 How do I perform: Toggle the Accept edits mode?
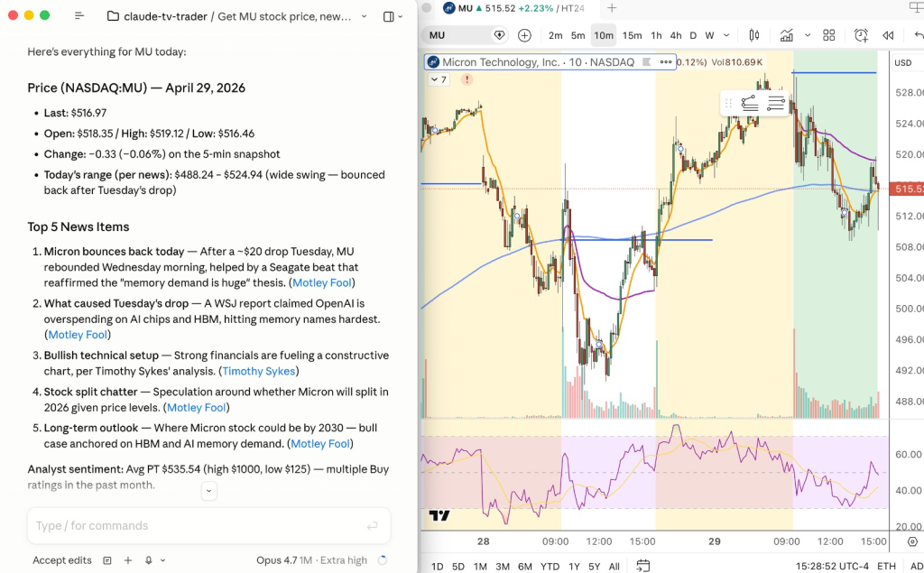pyautogui.click(x=62, y=560)
